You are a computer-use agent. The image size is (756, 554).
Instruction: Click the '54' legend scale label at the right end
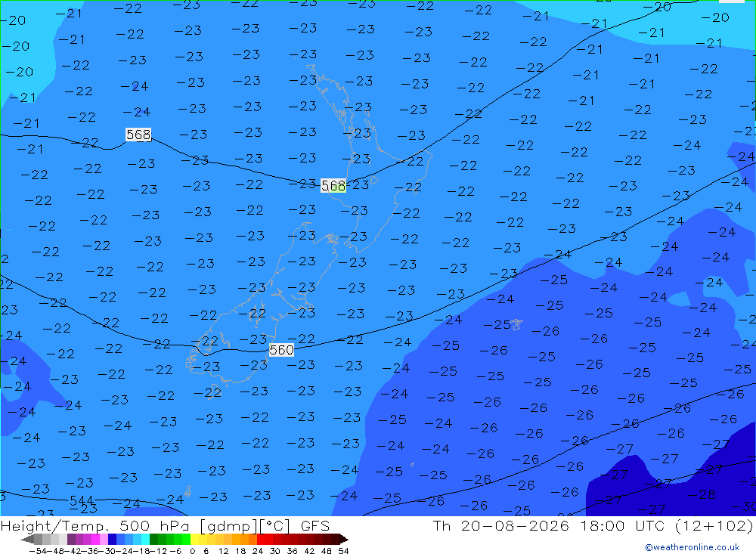[343, 551]
